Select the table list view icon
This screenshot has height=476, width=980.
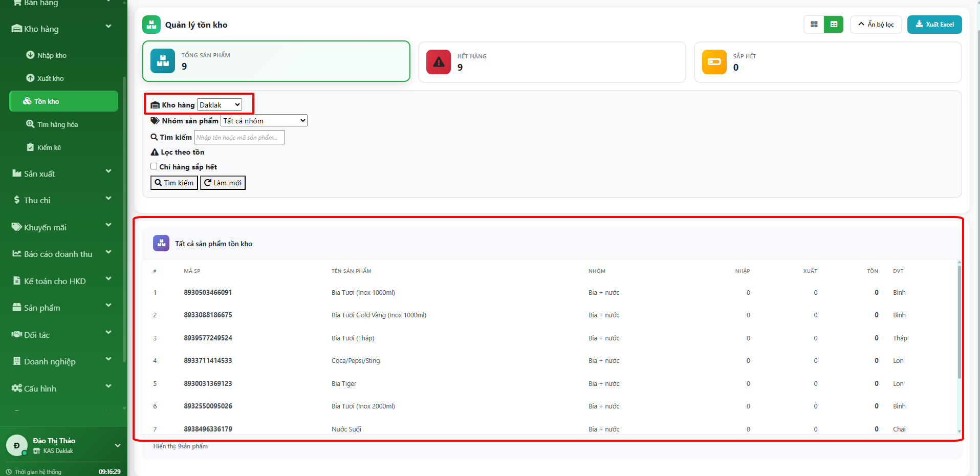coord(834,25)
